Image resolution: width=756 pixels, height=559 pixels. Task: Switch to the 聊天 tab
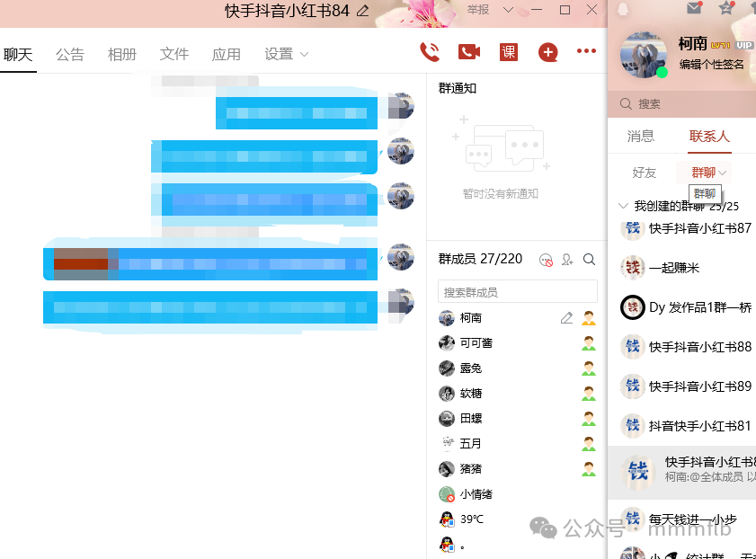coord(18,55)
